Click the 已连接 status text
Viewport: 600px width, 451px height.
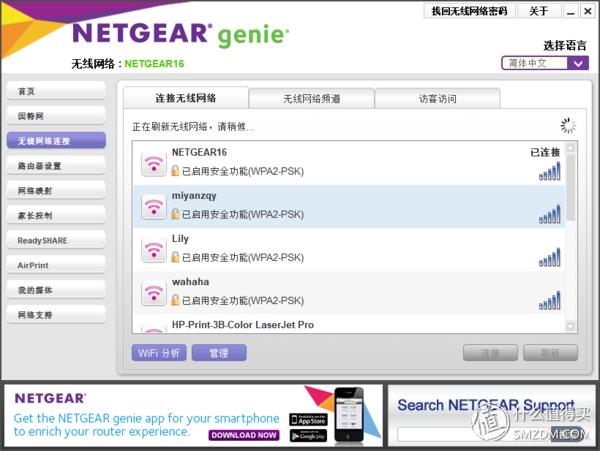(545, 152)
